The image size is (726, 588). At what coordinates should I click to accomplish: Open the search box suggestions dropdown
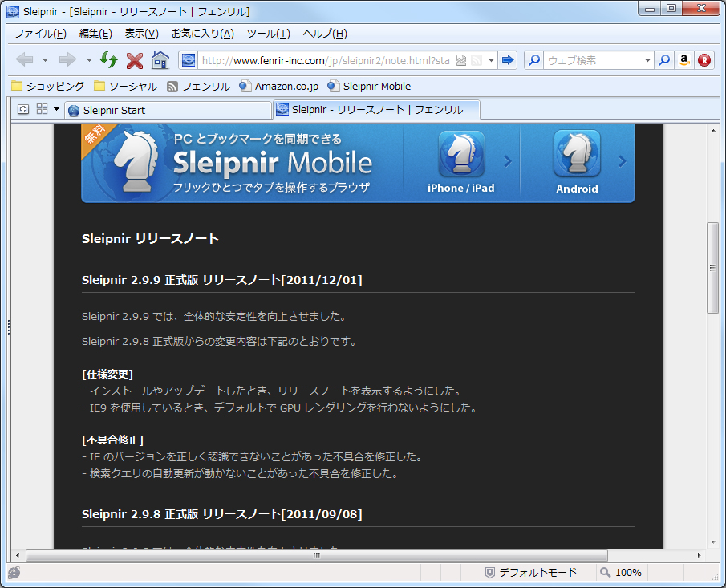[648, 59]
